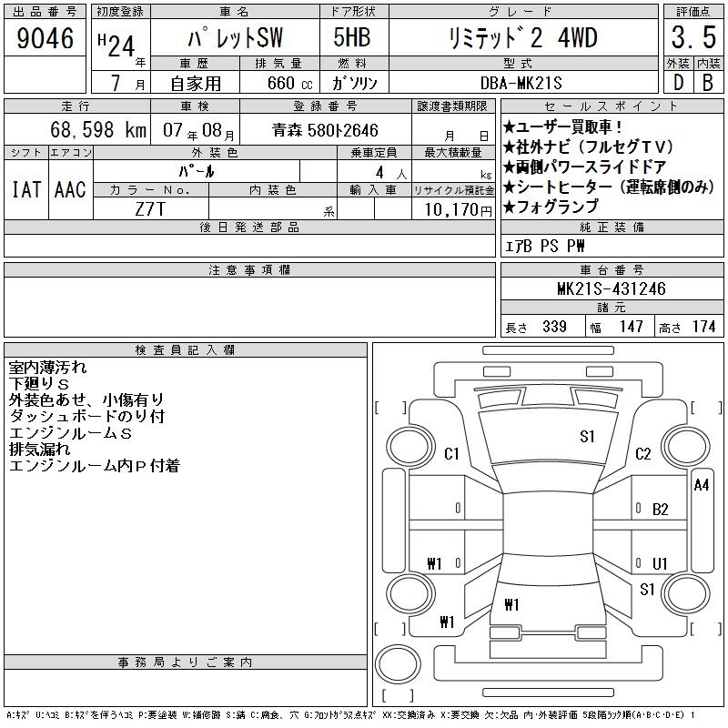Click the 車台番号 section header
The height and width of the screenshot is (728, 728).
coord(612,269)
